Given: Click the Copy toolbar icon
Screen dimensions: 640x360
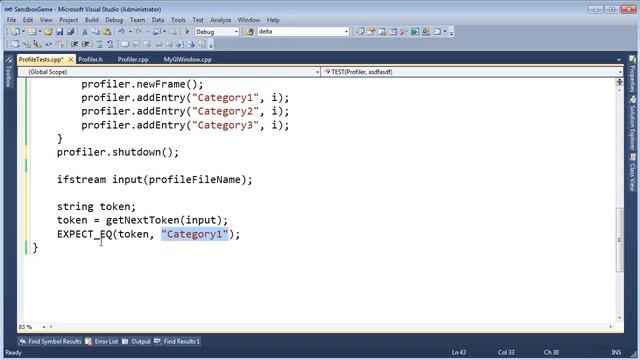Looking at the screenshot, I should (x=96, y=31).
